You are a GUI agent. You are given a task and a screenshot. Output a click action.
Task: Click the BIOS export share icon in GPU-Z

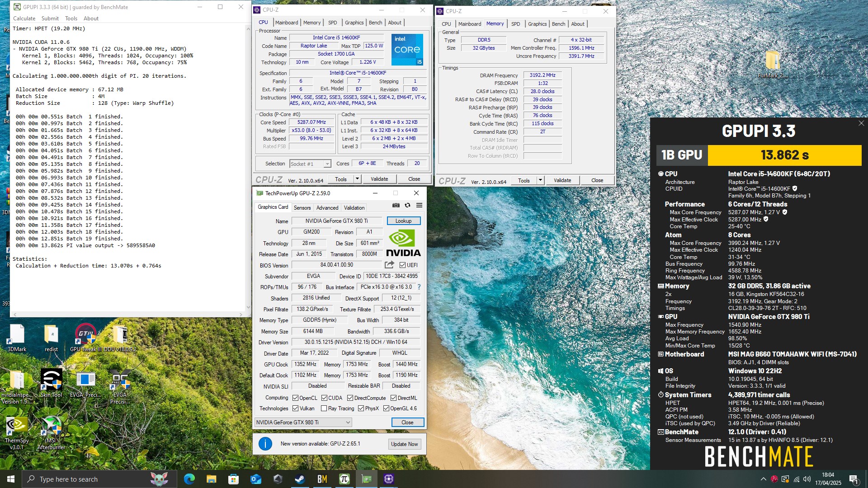(x=389, y=265)
